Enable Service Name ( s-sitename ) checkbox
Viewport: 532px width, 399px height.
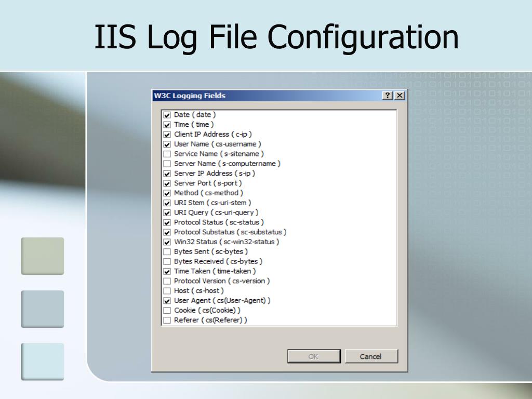click(167, 154)
